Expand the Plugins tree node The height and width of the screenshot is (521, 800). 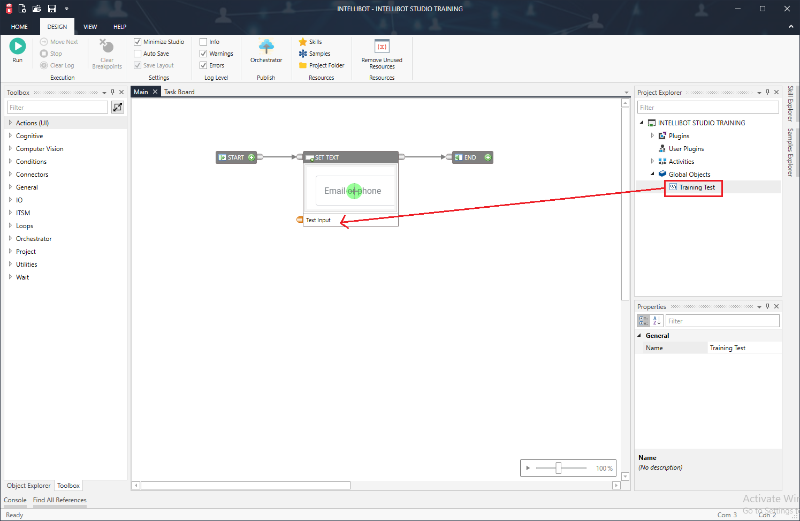(x=652, y=135)
